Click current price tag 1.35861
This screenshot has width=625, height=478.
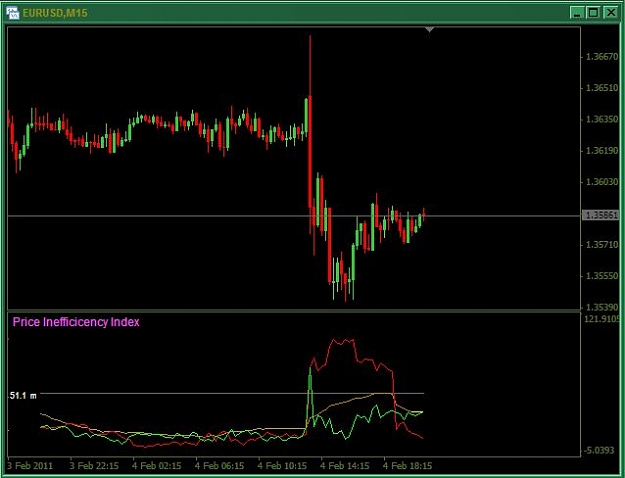coord(601,216)
